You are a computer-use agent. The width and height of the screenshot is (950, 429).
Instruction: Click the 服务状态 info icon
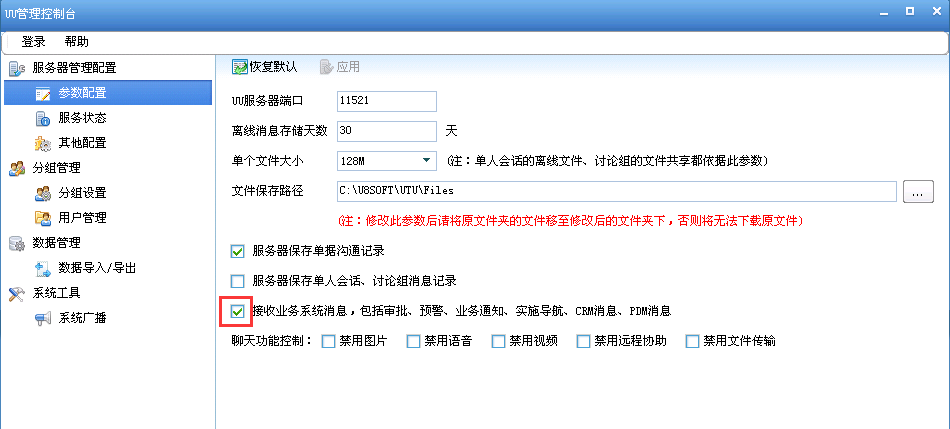(x=42, y=118)
